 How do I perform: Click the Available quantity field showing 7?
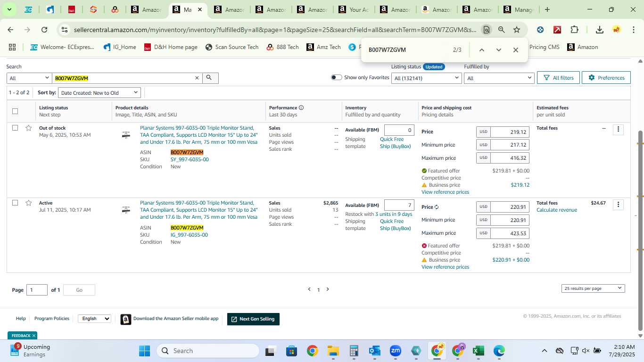coord(399,205)
